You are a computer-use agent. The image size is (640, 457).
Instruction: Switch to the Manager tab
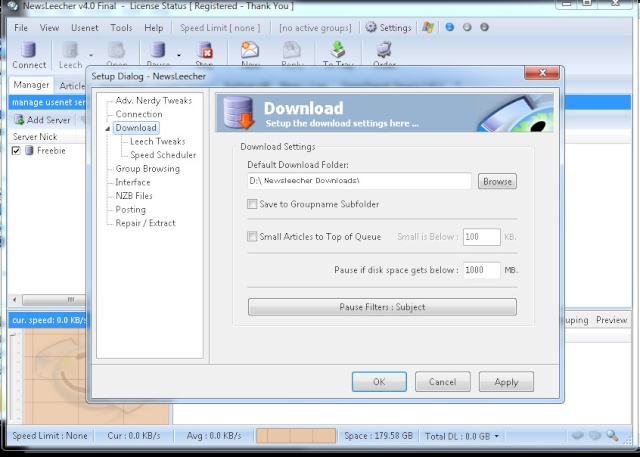pyautogui.click(x=31, y=85)
